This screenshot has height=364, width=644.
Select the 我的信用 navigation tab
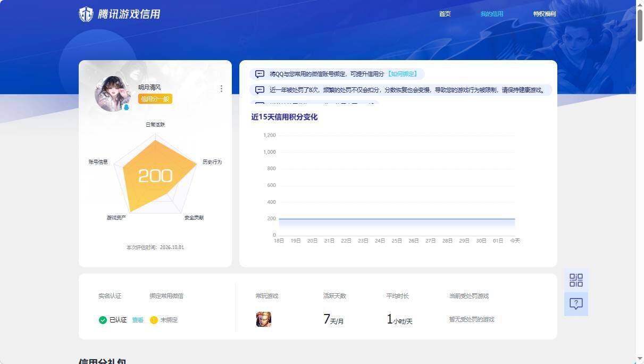492,14
